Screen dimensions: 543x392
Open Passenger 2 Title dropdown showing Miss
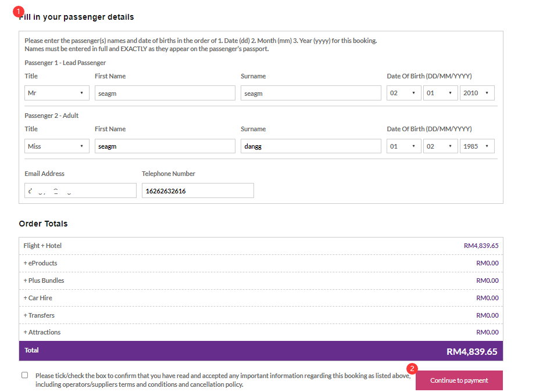point(57,146)
